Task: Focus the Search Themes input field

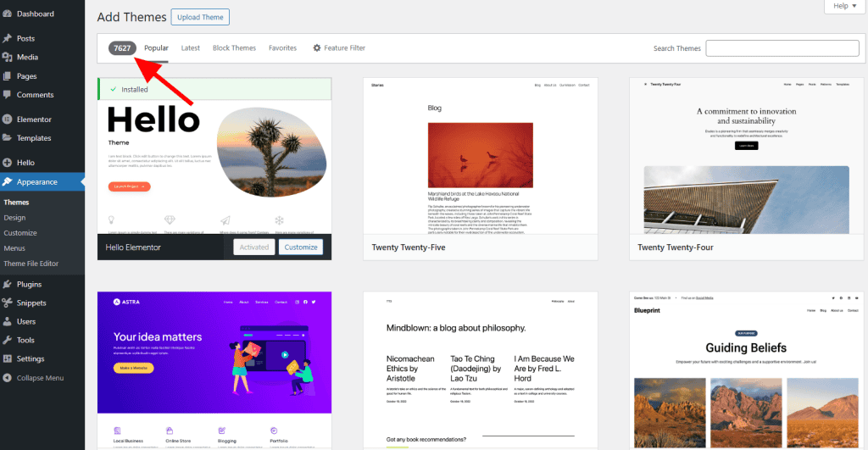Action: [782, 48]
